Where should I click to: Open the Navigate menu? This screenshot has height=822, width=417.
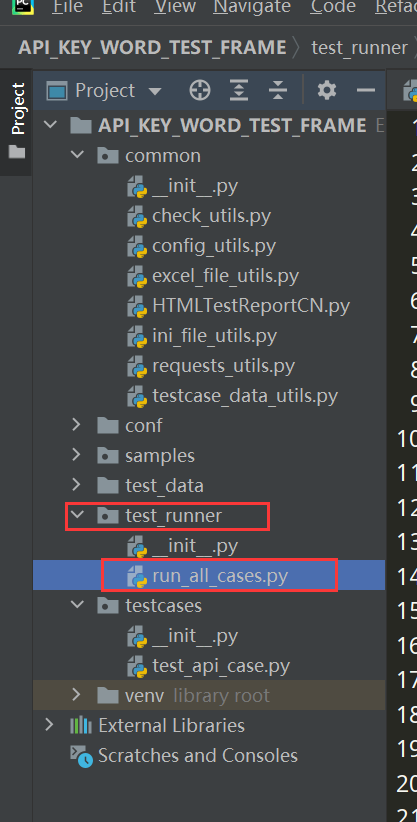click(253, 7)
